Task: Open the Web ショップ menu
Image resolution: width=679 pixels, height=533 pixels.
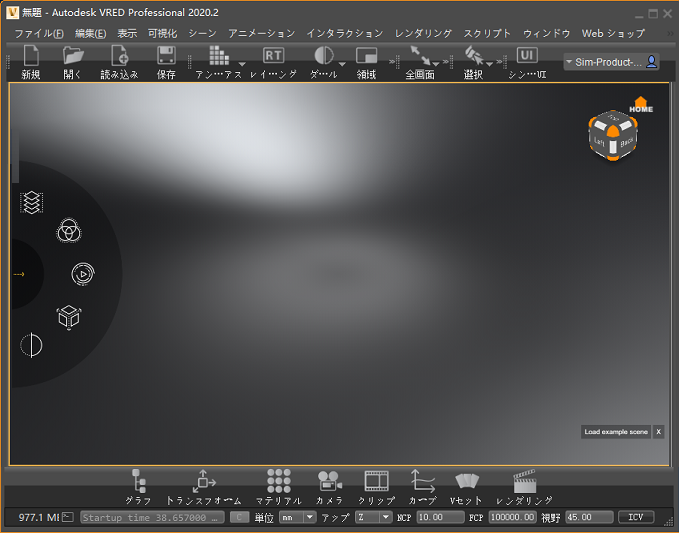Action: (613, 33)
